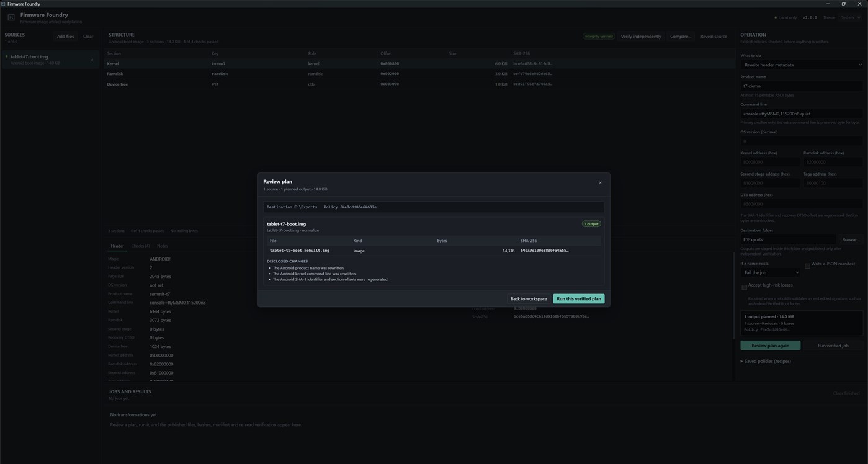Focus the Product name input field
868x464 pixels.
[801, 86]
